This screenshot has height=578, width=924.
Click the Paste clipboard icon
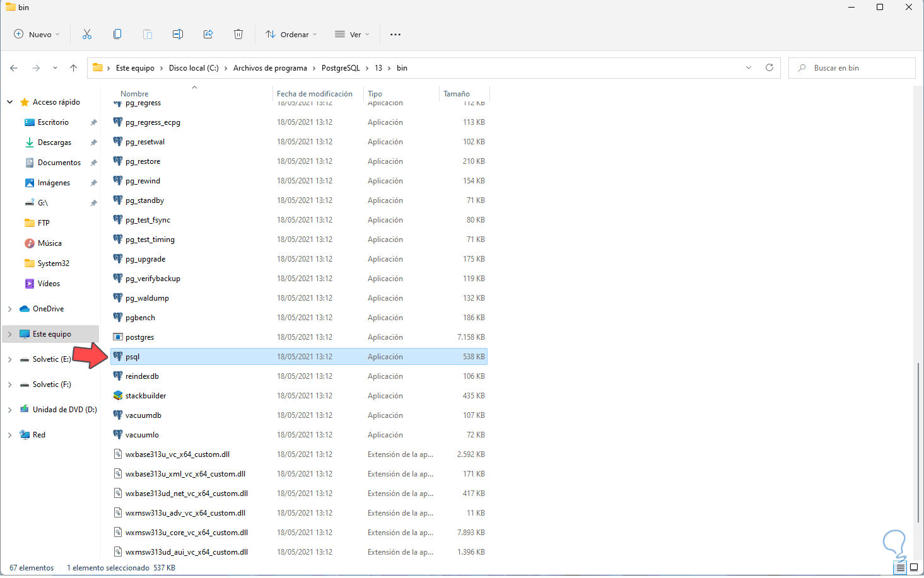pos(148,34)
